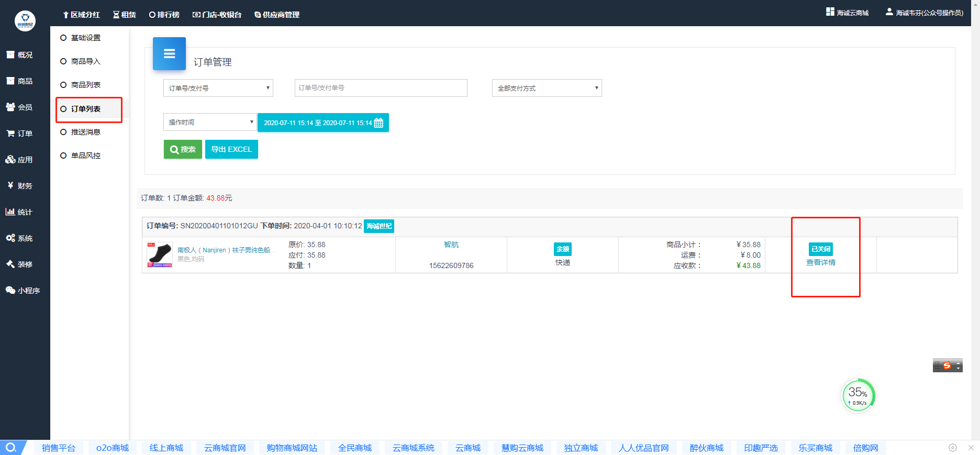Open the 应用 apps sidebar icon
The height and width of the screenshot is (455, 980).
[10, 160]
